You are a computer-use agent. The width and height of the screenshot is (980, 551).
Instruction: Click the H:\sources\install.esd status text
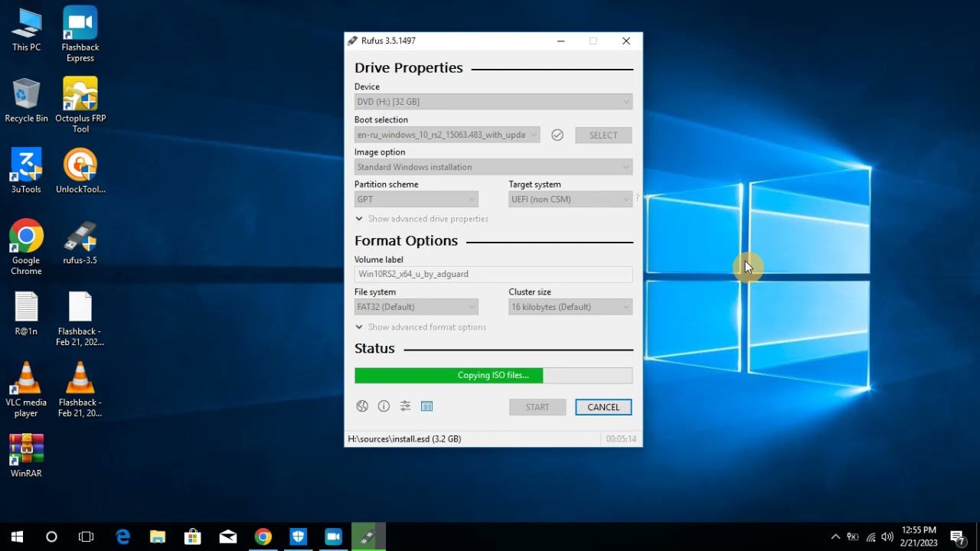click(x=404, y=439)
